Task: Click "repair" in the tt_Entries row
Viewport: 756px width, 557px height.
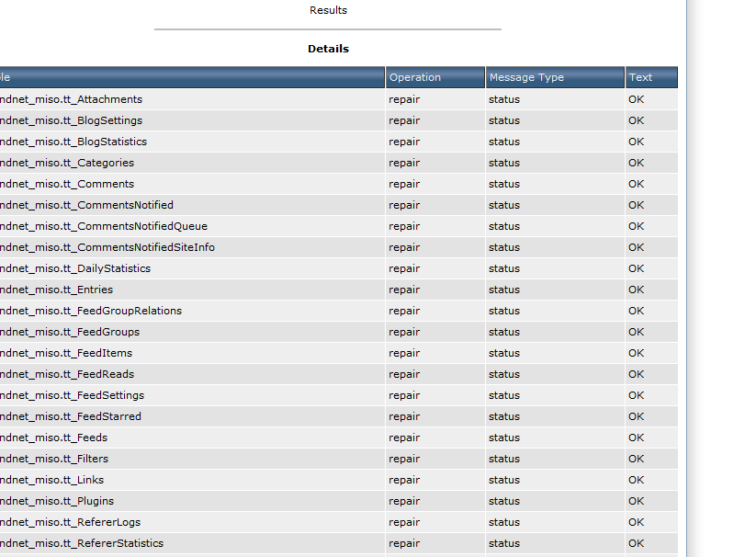Action: pos(404,290)
